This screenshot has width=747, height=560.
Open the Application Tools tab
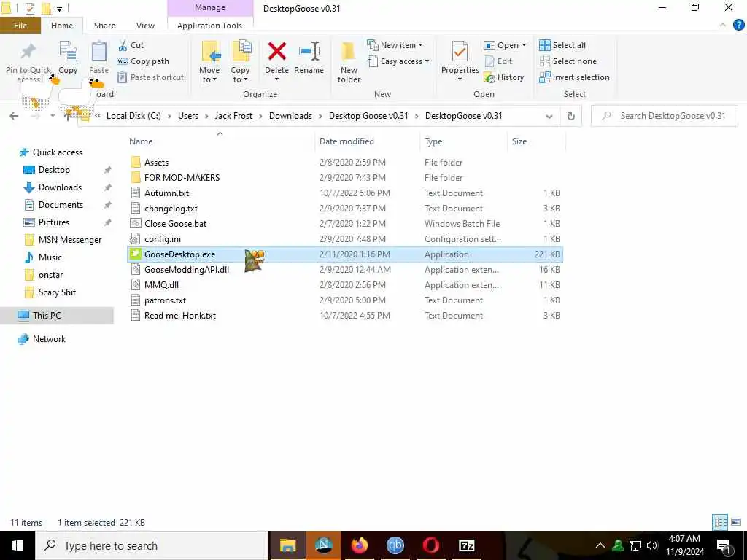pyautogui.click(x=209, y=26)
